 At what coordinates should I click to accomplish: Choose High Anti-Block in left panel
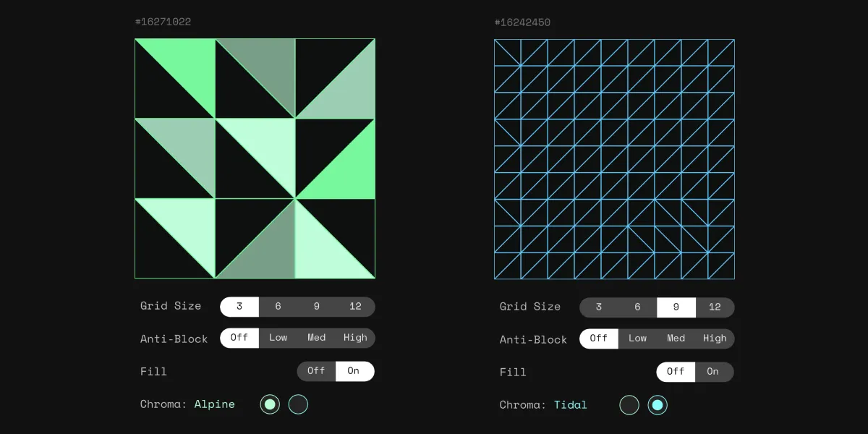[355, 338]
